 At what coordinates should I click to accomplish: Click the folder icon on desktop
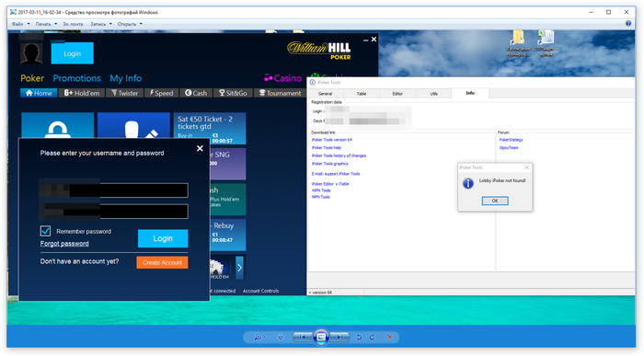point(518,42)
